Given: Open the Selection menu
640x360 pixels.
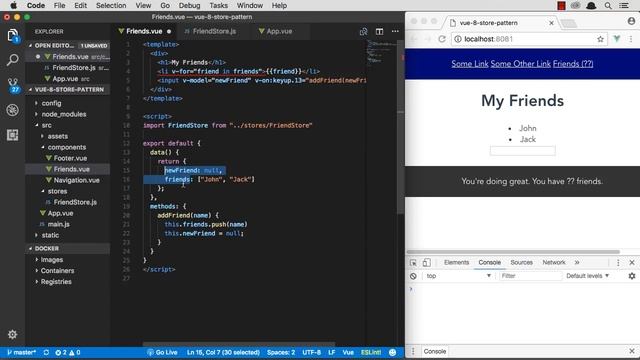Looking at the screenshot, I should pos(111,6).
